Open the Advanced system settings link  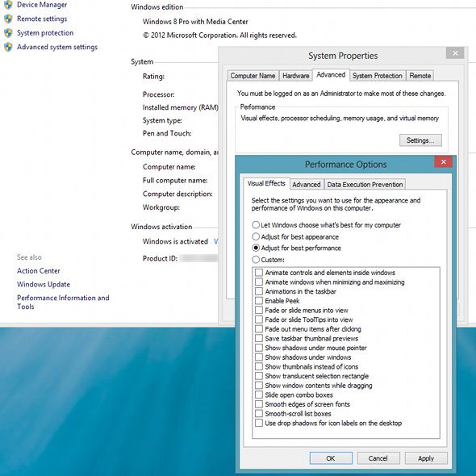(x=57, y=47)
